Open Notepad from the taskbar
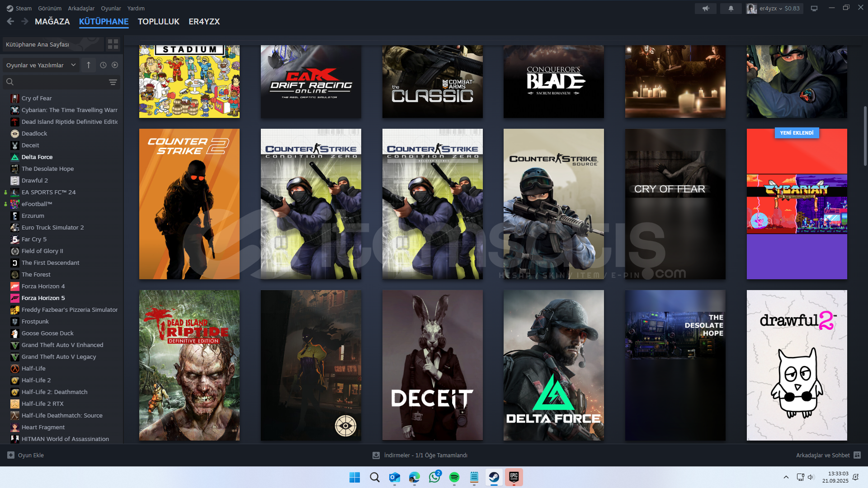 [x=474, y=477]
